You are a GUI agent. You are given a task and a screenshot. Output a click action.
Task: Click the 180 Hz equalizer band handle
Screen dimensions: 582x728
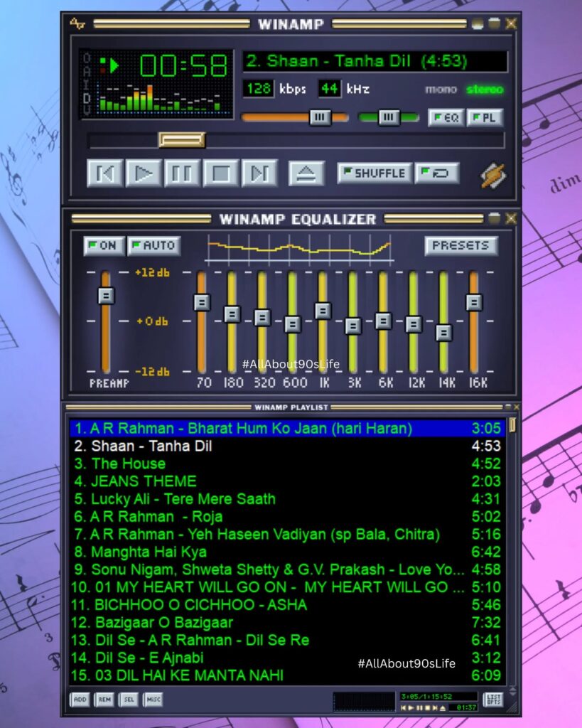(x=232, y=314)
